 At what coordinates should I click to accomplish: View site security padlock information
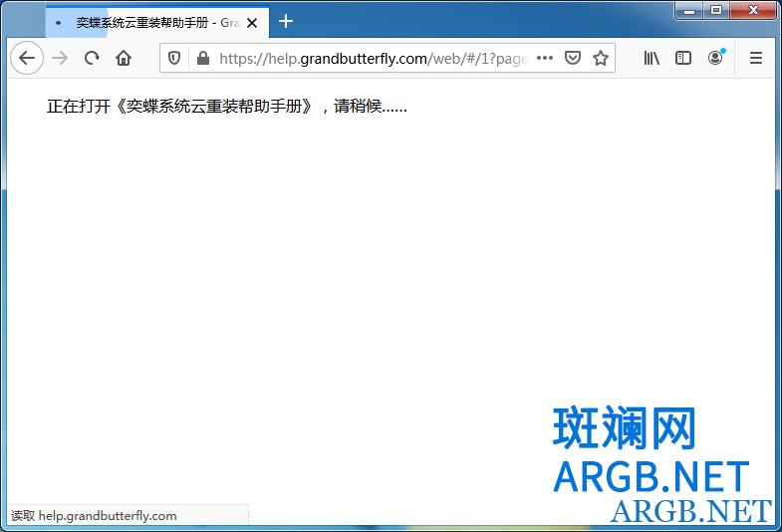coord(203,59)
